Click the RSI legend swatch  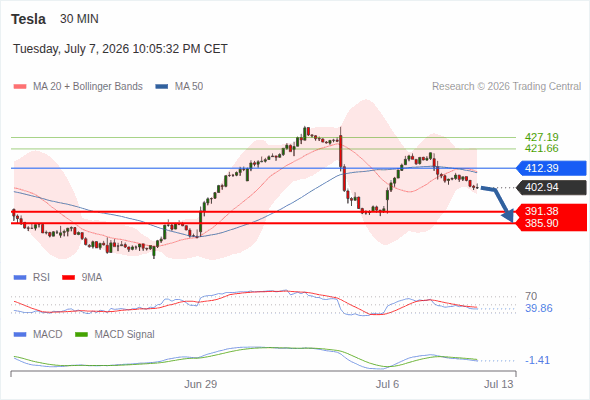(20, 278)
